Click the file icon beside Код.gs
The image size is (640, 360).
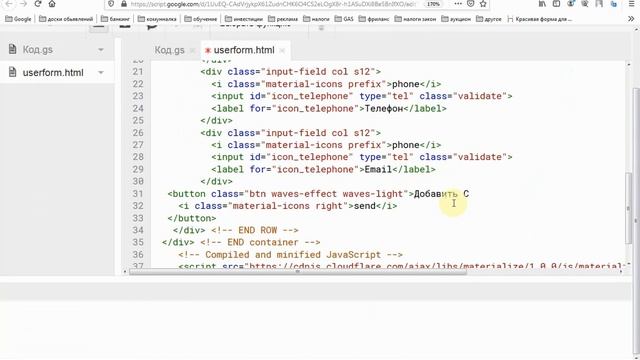pyautogui.click(x=13, y=49)
